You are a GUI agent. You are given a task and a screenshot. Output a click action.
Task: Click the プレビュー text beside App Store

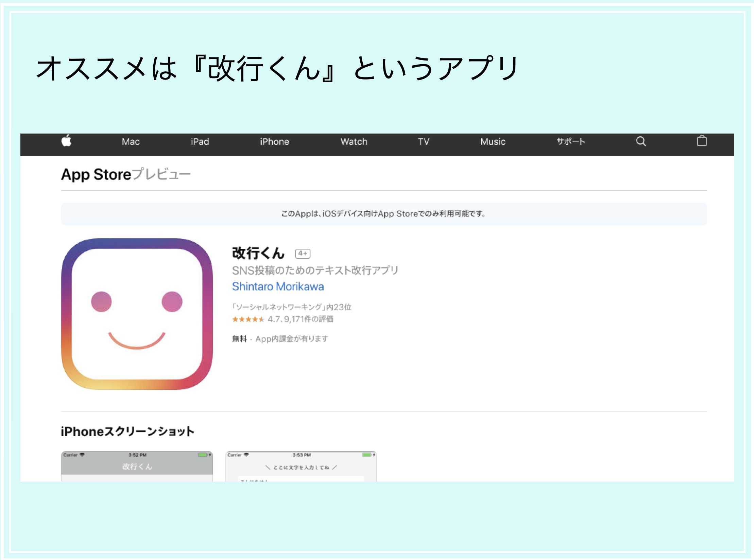coord(161,174)
